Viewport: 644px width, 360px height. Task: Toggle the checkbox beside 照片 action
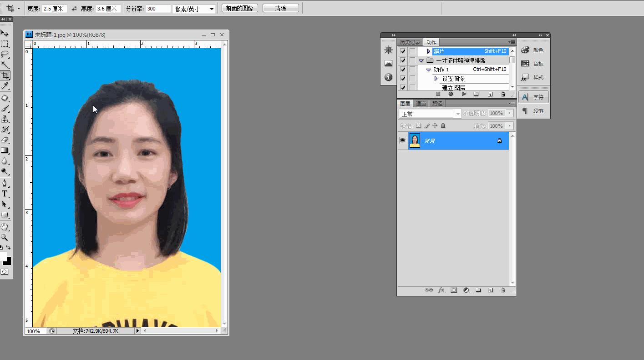point(403,51)
